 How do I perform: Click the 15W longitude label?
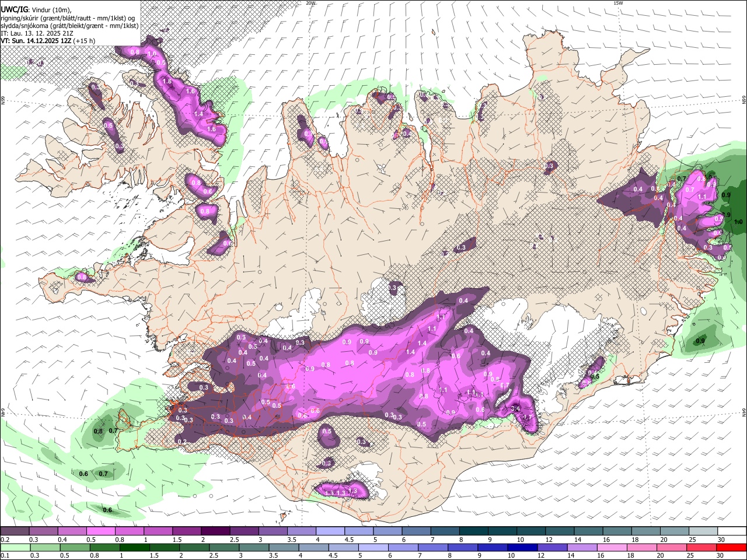pyautogui.click(x=618, y=3)
